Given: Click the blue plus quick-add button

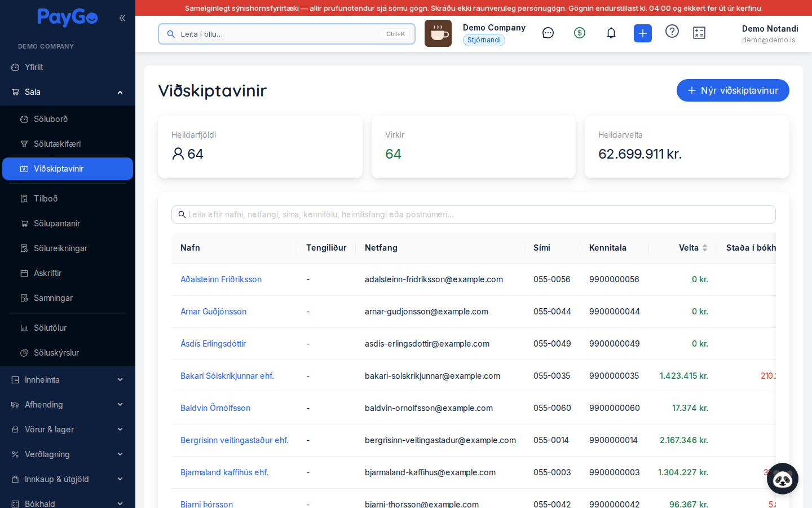Looking at the screenshot, I should coord(643,33).
